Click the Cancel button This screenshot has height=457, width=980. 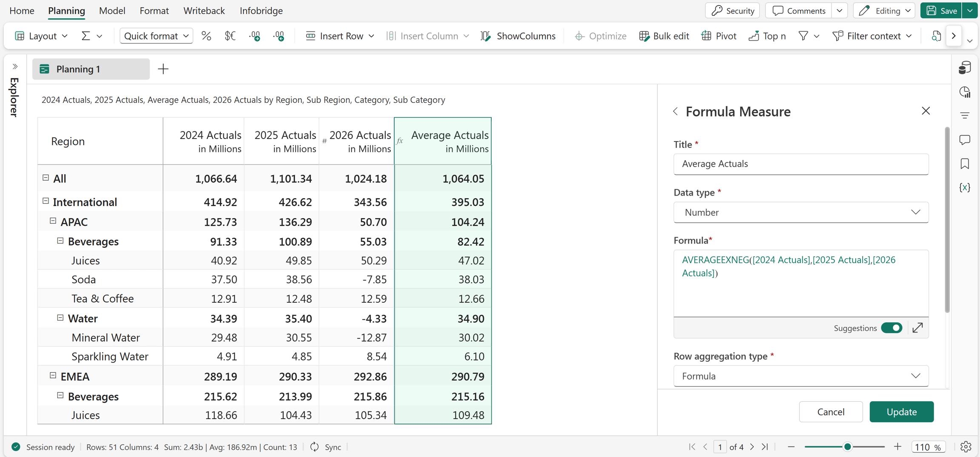[831, 412]
